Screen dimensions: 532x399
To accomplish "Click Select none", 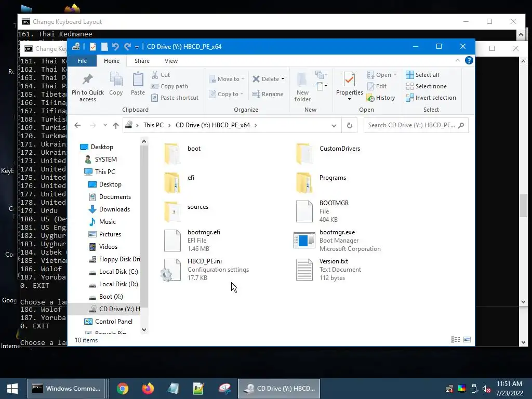I will point(426,86).
